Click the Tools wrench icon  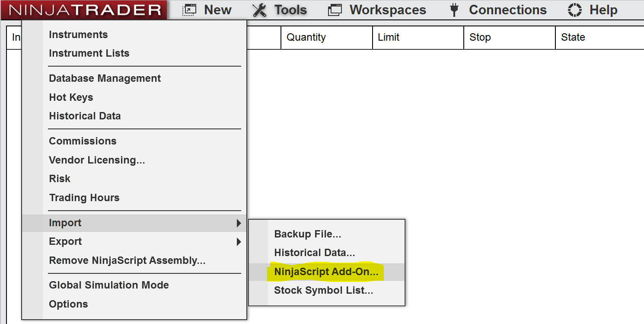[x=259, y=10]
